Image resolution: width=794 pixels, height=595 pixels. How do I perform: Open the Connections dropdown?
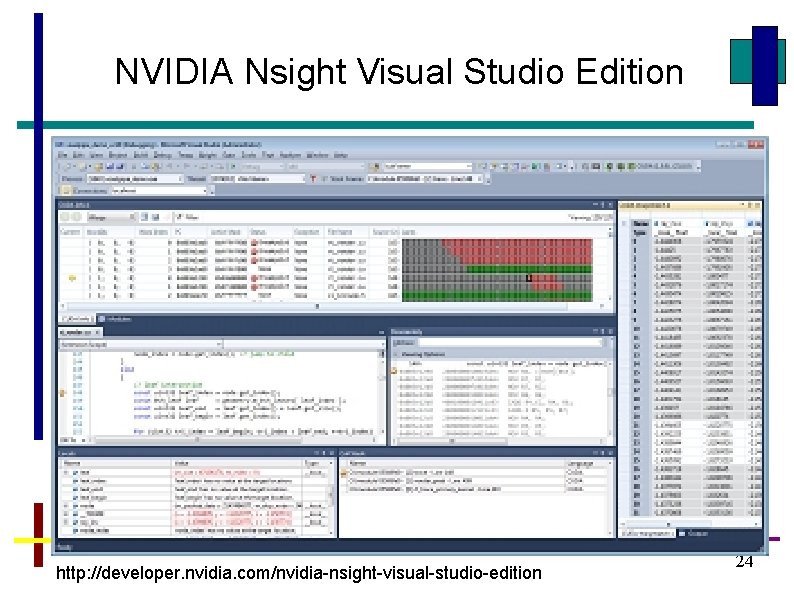[x=159, y=191]
